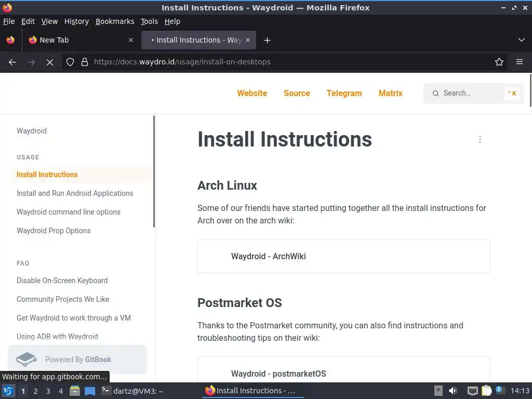Open the History menu
This screenshot has height=399, width=532.
(x=77, y=21)
